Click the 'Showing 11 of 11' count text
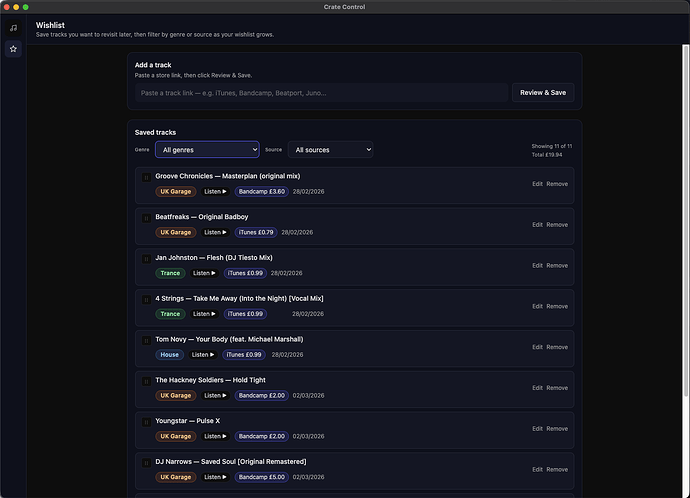This screenshot has width=690, height=498. [x=551, y=146]
